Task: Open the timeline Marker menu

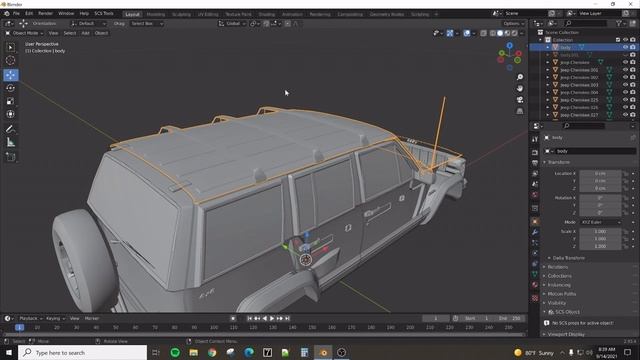Action: 91,318
